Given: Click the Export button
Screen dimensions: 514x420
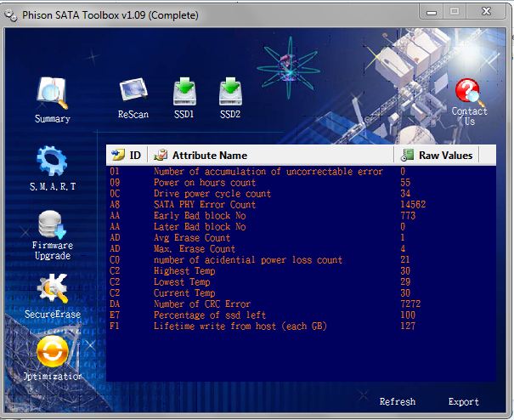Looking at the screenshot, I should (464, 401).
